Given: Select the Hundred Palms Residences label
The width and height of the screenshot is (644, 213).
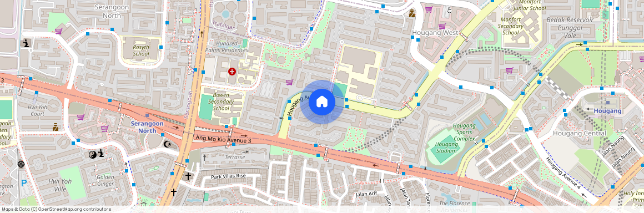Looking at the screenshot, I should tap(227, 47).
